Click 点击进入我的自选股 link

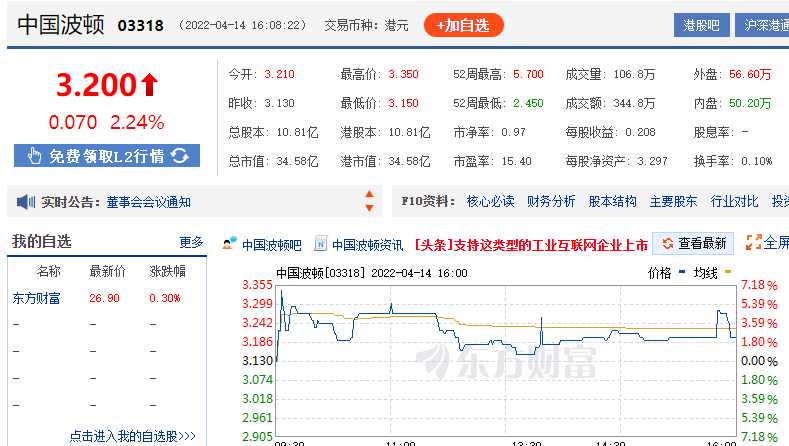click(x=132, y=436)
